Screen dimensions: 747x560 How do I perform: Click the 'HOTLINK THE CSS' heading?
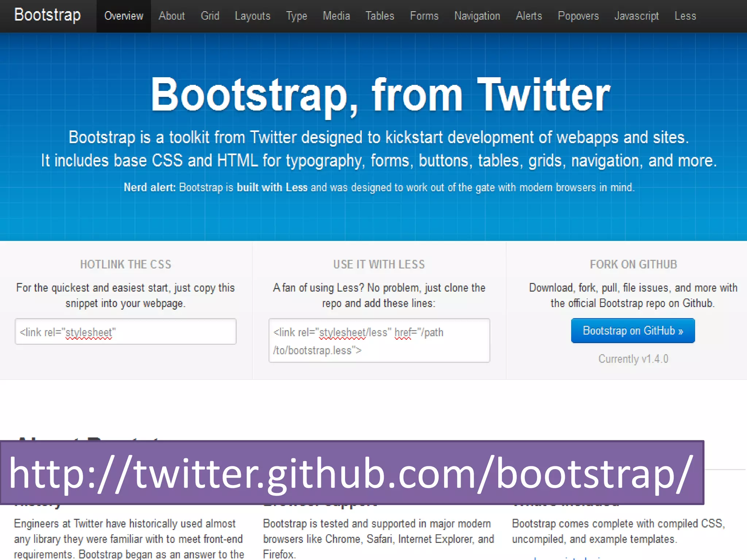tap(126, 264)
